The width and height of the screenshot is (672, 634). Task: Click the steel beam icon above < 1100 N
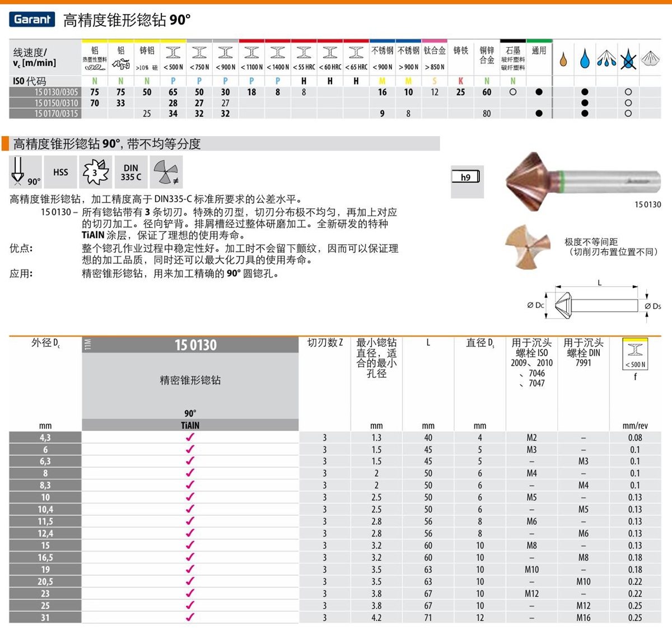coord(251,53)
